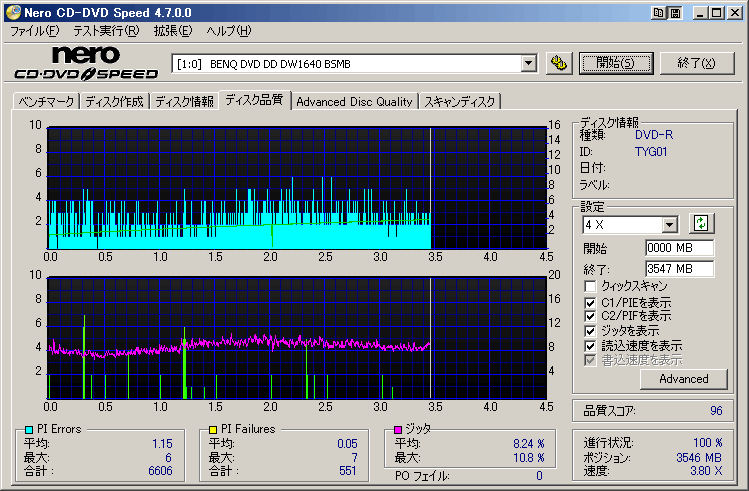Click the cyan PI Errors color swatch
The height and width of the screenshot is (491, 749).
click(x=29, y=429)
